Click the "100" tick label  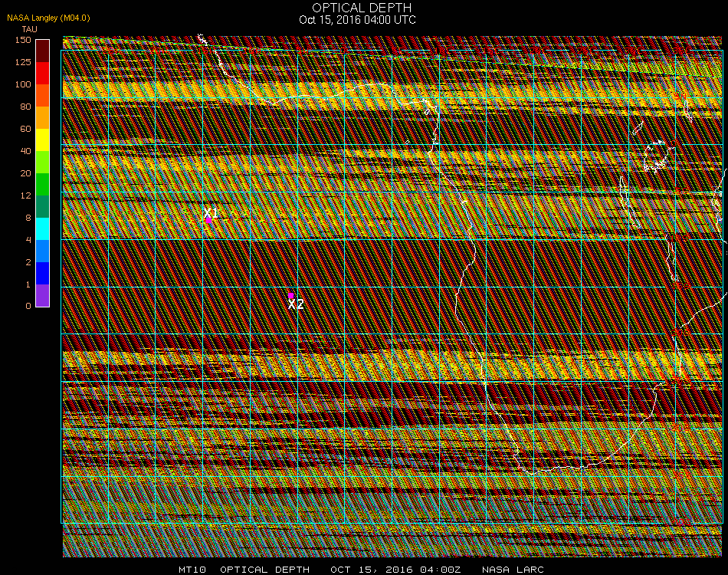coord(23,84)
